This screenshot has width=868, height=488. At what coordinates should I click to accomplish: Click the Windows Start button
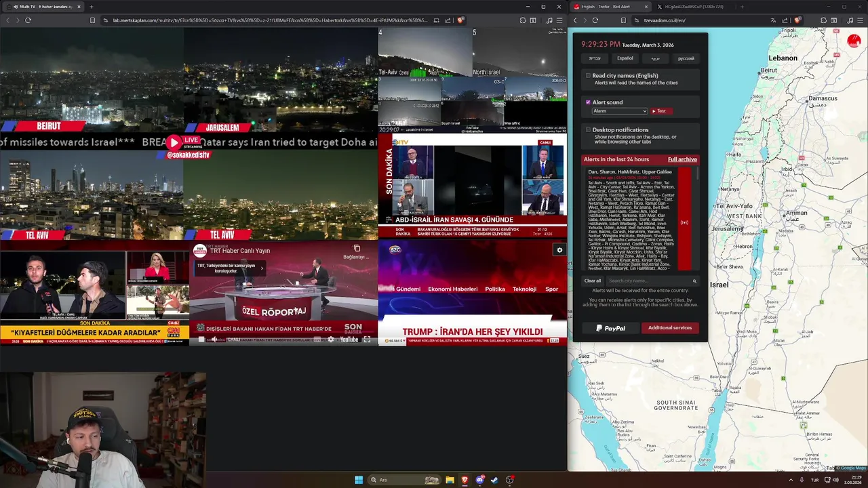(x=359, y=480)
